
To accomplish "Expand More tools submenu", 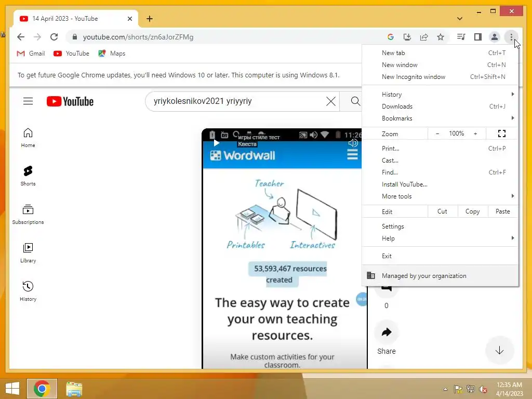I will 440,196.
